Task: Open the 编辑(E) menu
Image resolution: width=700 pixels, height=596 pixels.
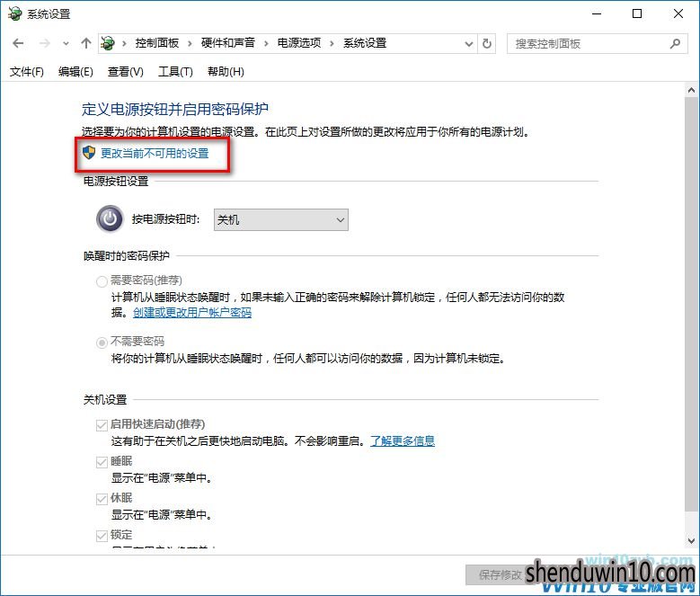Action: click(75, 72)
